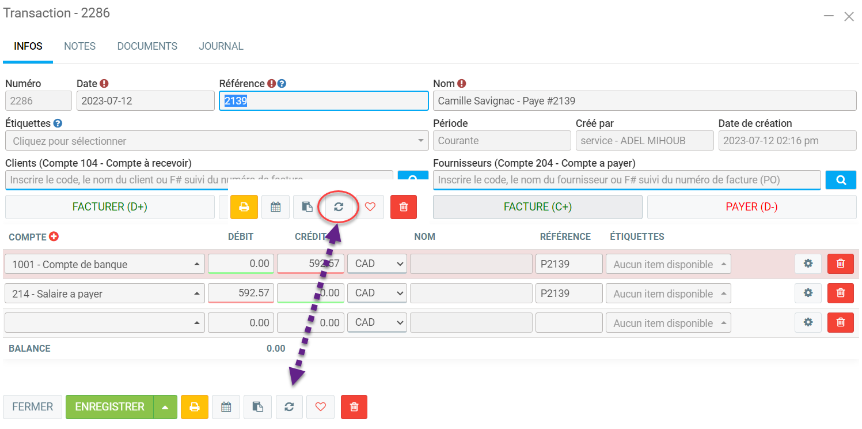
Task: Open the Étiquettes selection dropdown
Action: 216,141
